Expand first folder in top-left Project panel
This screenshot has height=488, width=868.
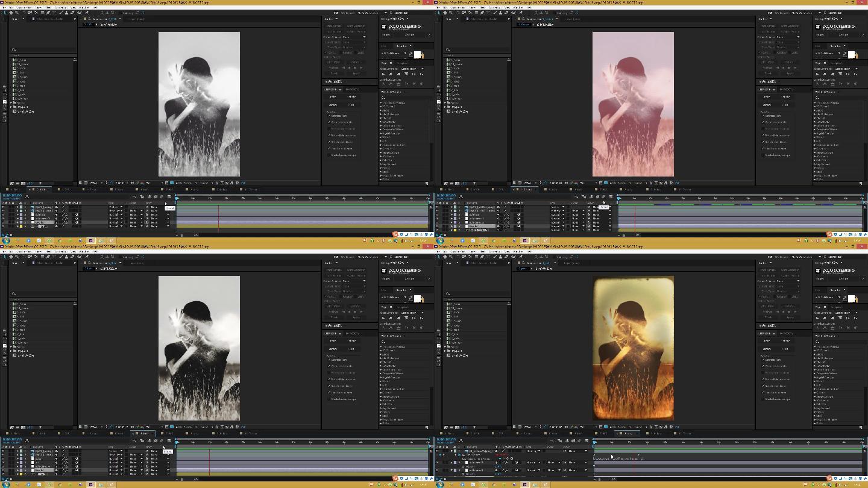click(11, 102)
